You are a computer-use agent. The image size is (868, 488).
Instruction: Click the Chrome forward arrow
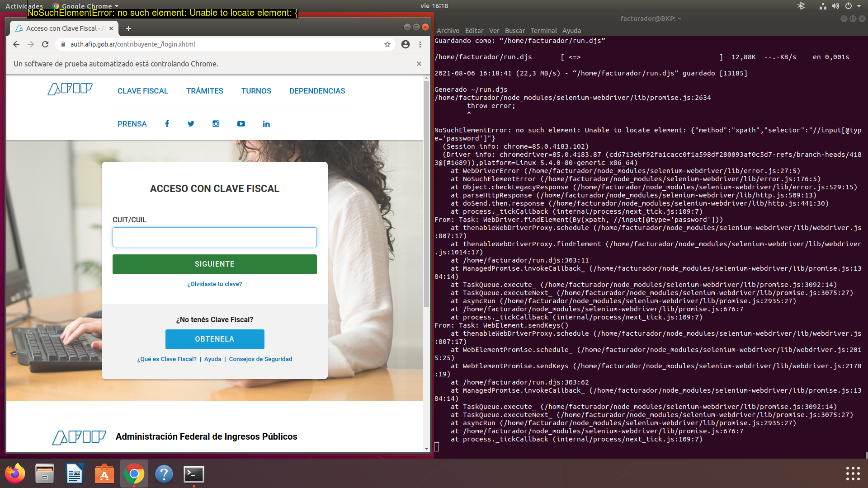click(31, 44)
